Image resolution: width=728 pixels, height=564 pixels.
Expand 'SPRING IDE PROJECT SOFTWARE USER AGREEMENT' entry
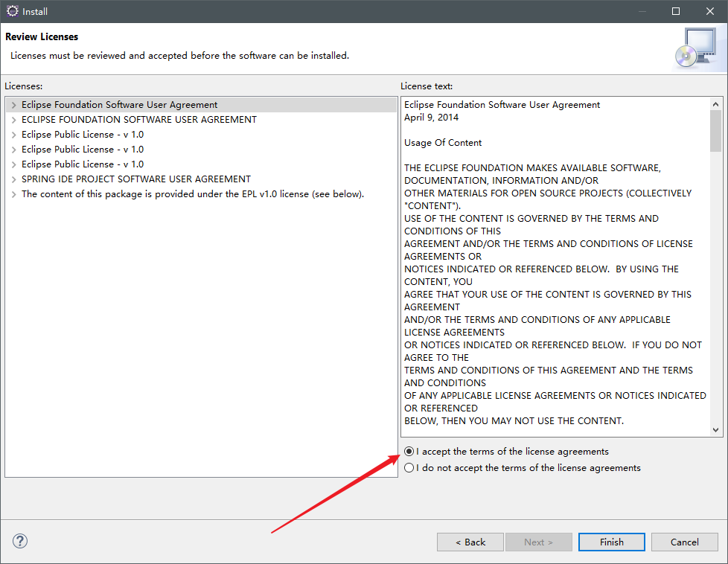coord(13,179)
